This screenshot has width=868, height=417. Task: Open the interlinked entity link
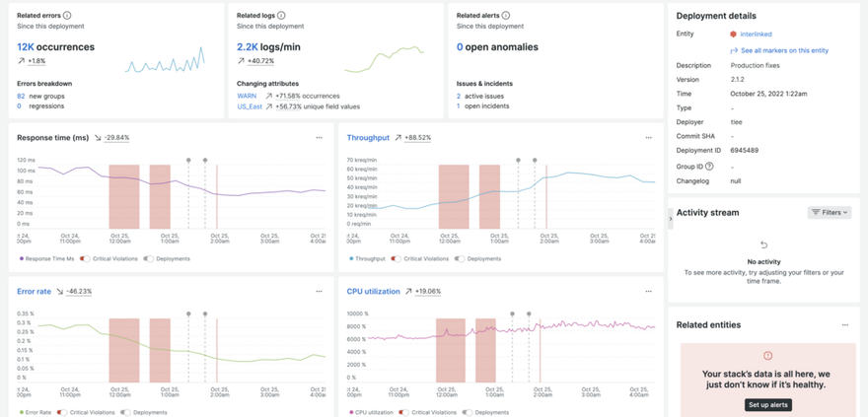755,34
